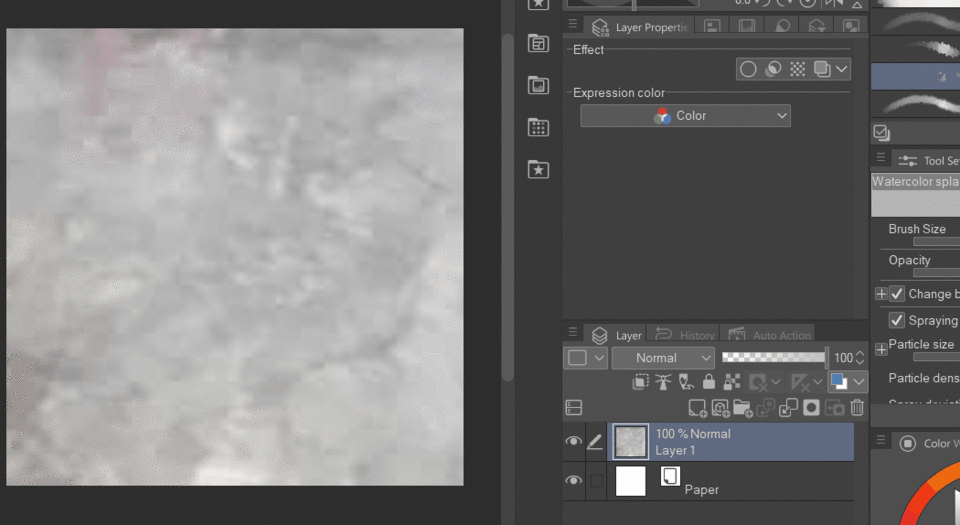960x525 pixels.
Task: Adjust the layer opacity slider
Action: (774, 357)
